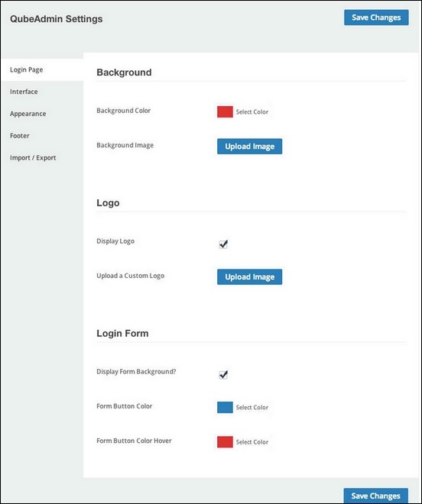The height and width of the screenshot is (504, 422).
Task: Click Select Color for Form Button Color Hover
Action: (252, 442)
